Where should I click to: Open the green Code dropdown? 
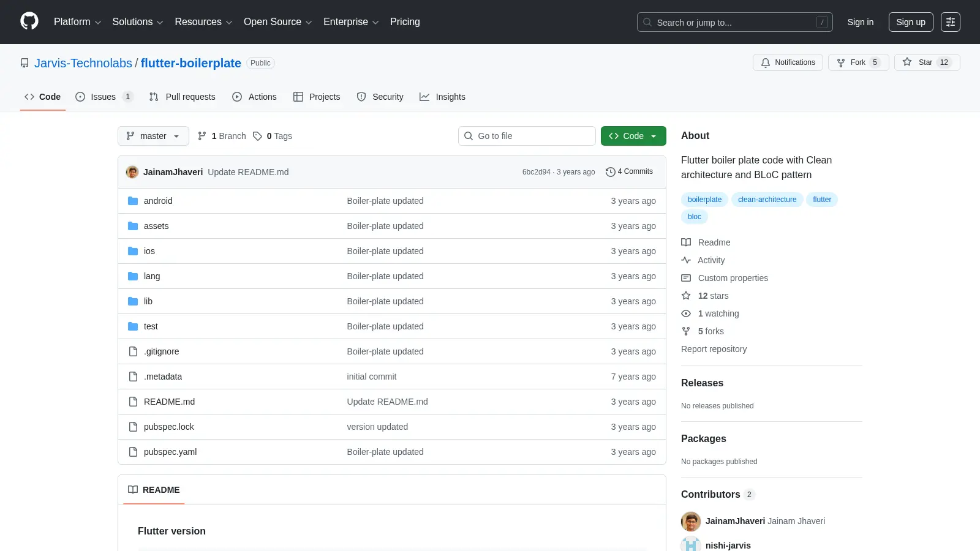[x=633, y=136]
